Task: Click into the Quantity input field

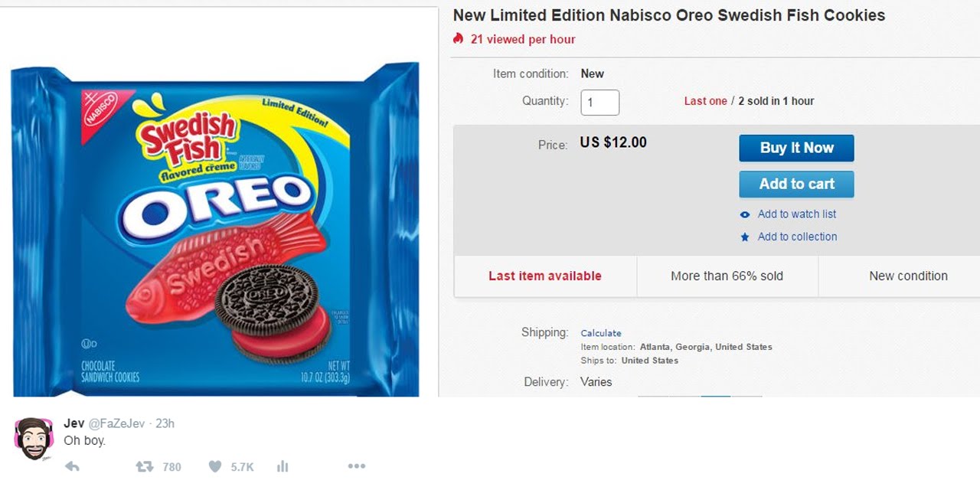Action: (599, 102)
